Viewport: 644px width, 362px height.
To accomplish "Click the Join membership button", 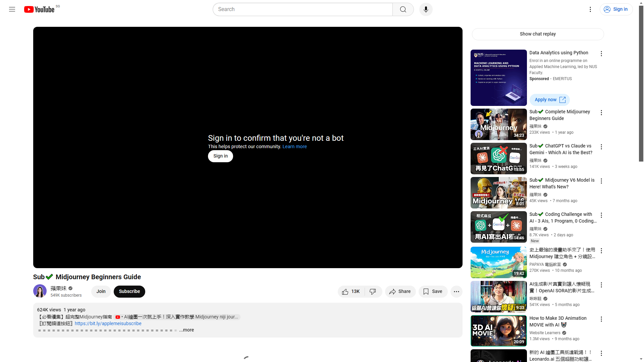I will 101,292.
